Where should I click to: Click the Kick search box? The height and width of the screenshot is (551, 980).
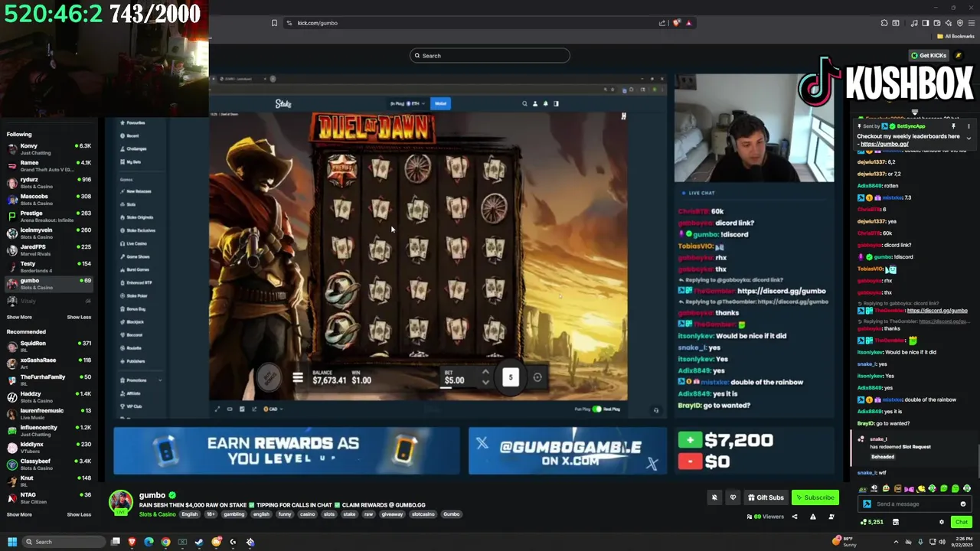point(490,55)
